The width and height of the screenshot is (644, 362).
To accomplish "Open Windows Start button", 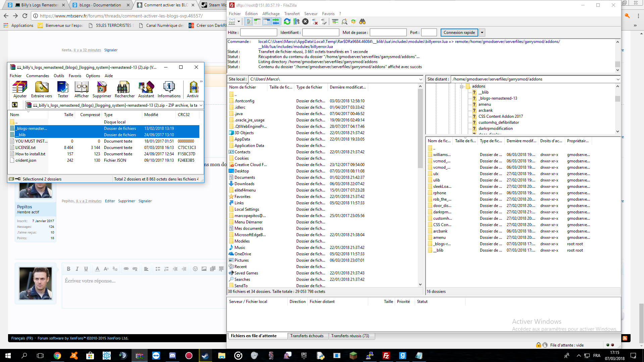I will [x=8, y=355].
